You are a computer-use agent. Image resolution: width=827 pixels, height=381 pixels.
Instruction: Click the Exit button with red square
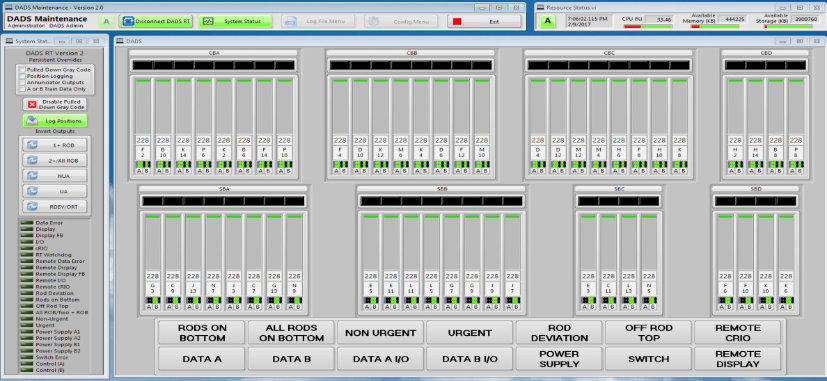coord(484,22)
